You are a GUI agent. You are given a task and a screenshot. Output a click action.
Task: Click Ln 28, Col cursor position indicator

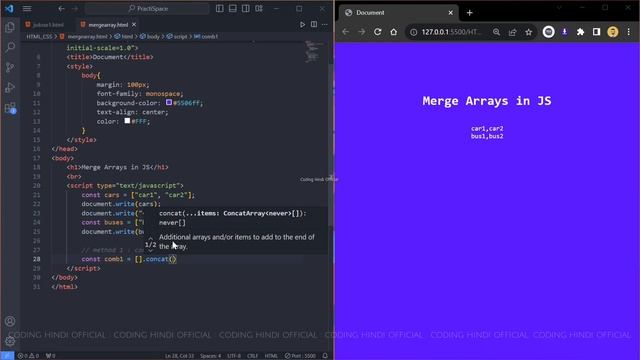[180, 356]
